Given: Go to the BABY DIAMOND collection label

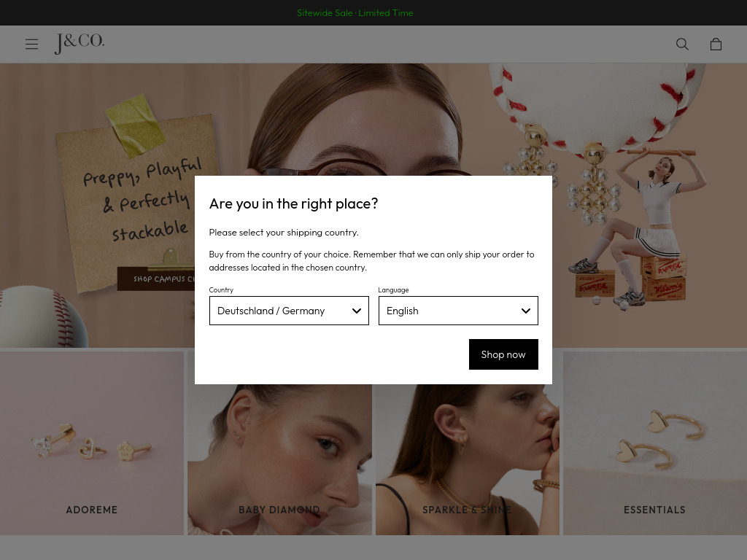Looking at the screenshot, I should [x=279, y=510].
